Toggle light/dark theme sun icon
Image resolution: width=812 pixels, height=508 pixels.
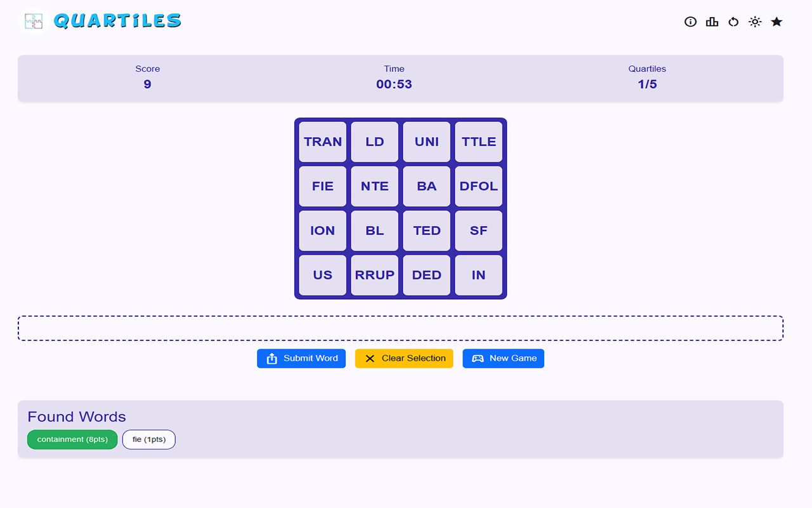coord(755,22)
